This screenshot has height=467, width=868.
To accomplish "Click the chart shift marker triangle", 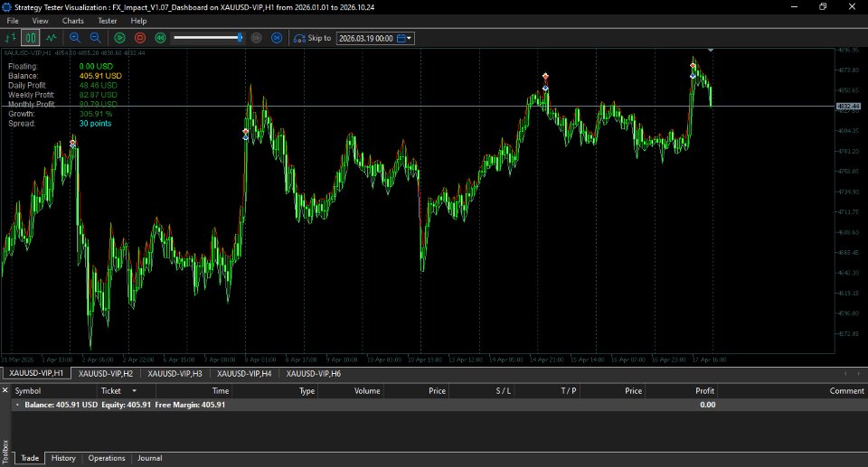I will [x=711, y=51].
